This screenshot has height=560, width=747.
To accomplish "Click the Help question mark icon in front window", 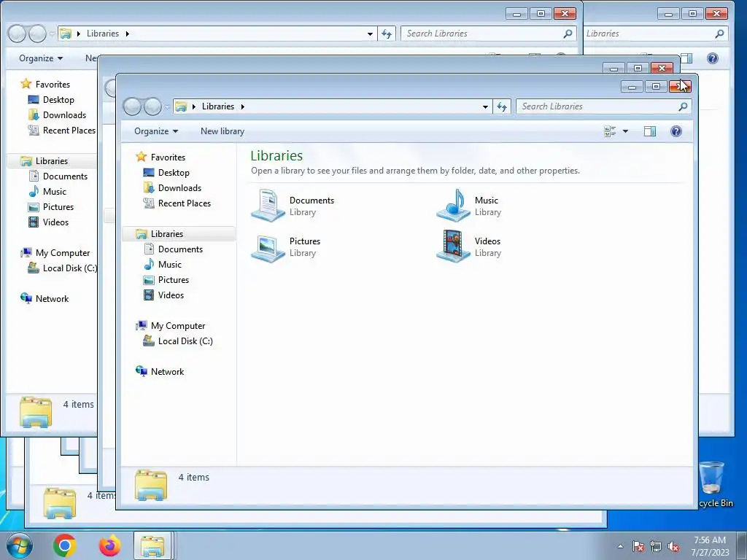I will click(676, 131).
